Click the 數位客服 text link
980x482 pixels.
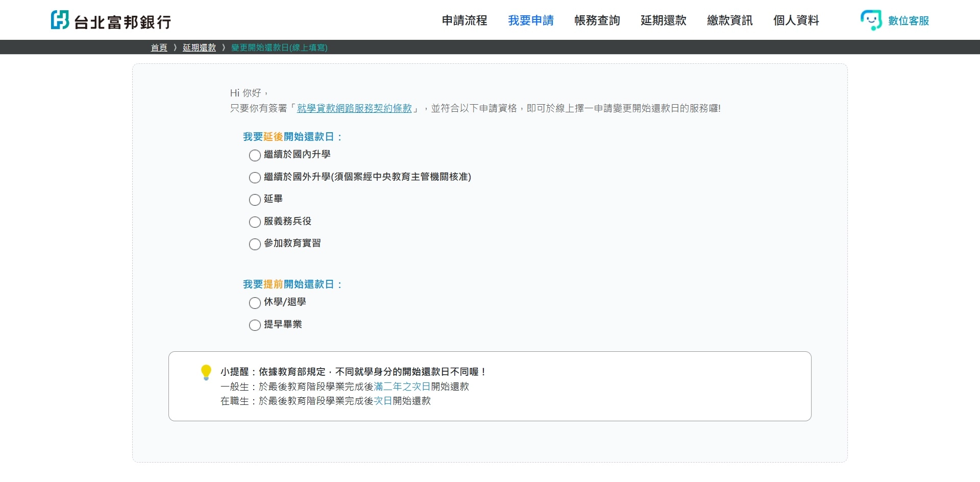(x=909, y=21)
